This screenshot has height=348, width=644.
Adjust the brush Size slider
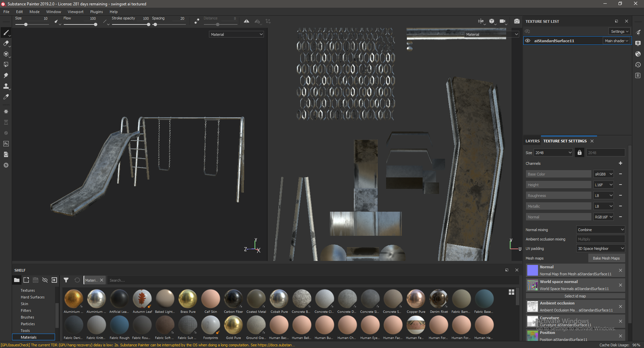pos(32,24)
